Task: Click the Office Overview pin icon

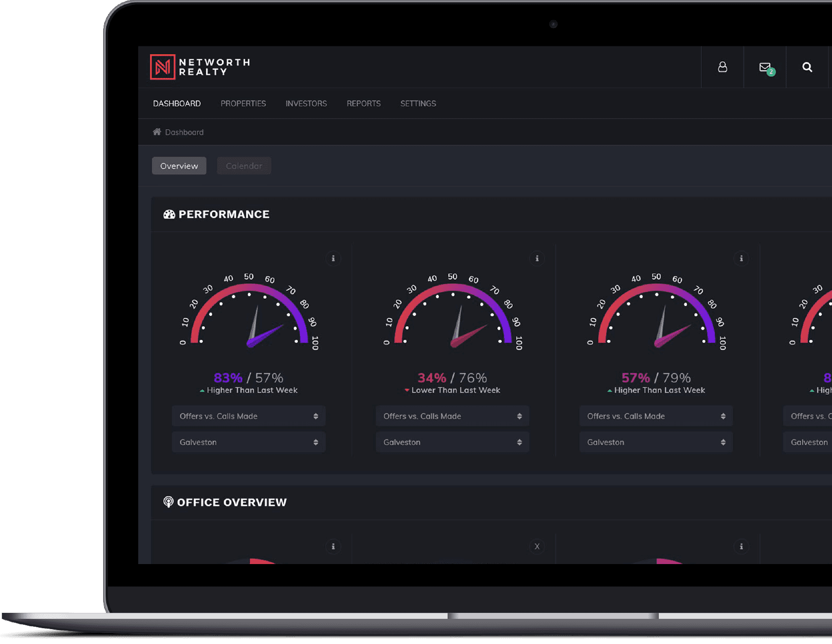Action: click(x=168, y=502)
